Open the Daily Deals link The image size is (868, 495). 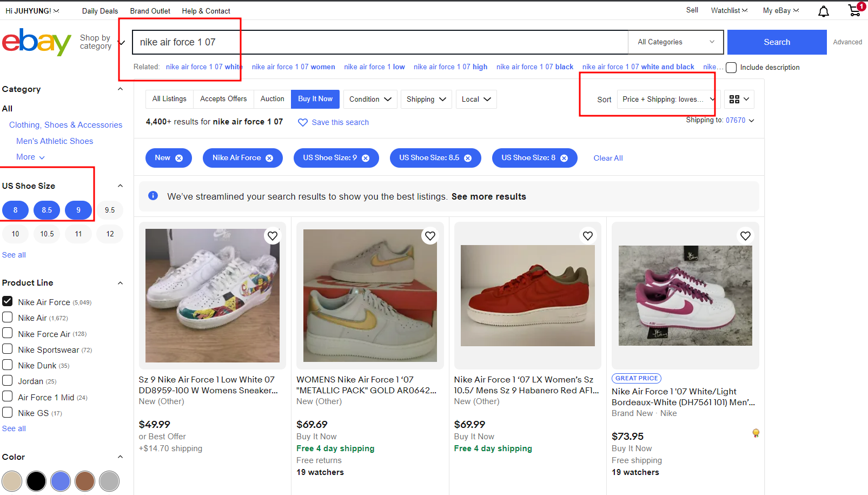[x=100, y=11]
